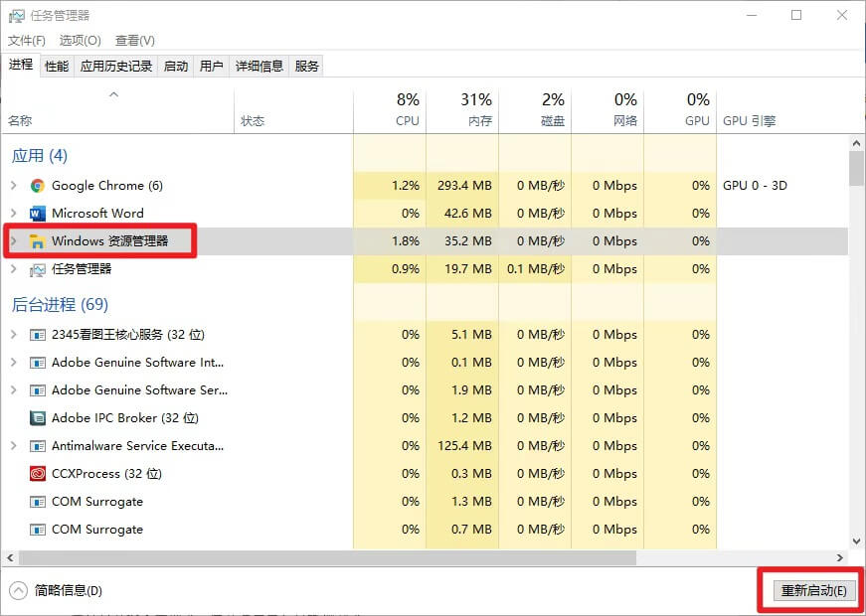This screenshot has height=616, width=866.
Task: Click the Microsoft Word process icon
Action: [x=38, y=214]
